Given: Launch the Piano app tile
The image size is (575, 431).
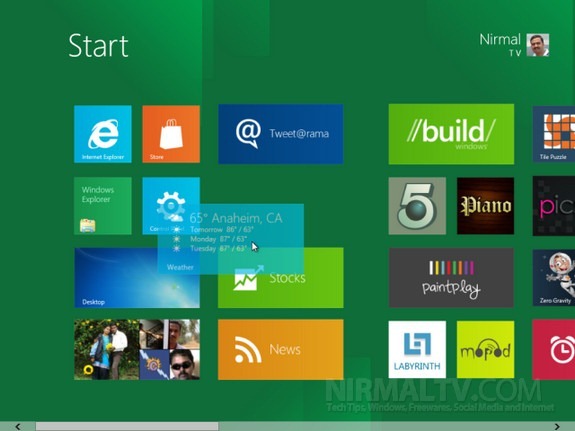Looking at the screenshot, I should click(x=485, y=206).
